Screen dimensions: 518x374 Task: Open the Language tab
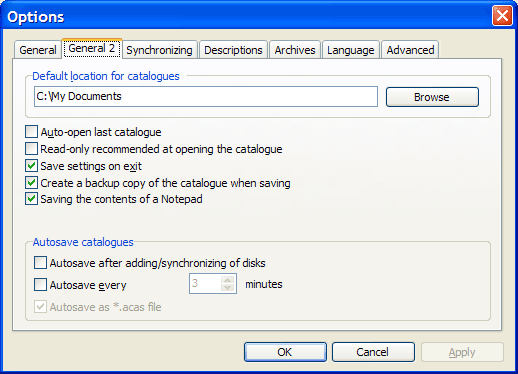coord(350,50)
